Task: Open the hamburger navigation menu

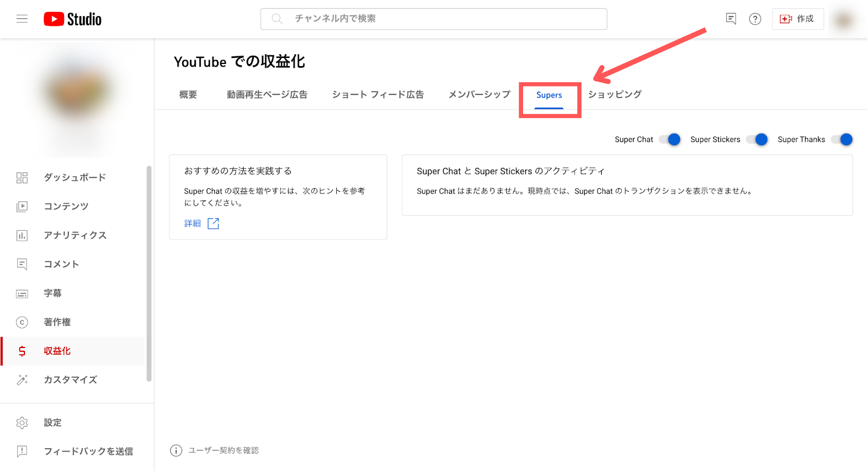Action: tap(22, 19)
